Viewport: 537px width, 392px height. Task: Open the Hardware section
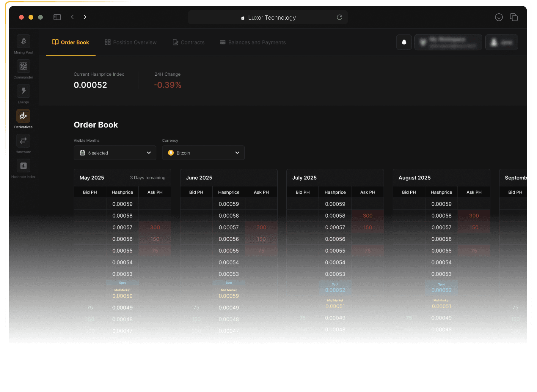[x=23, y=141]
